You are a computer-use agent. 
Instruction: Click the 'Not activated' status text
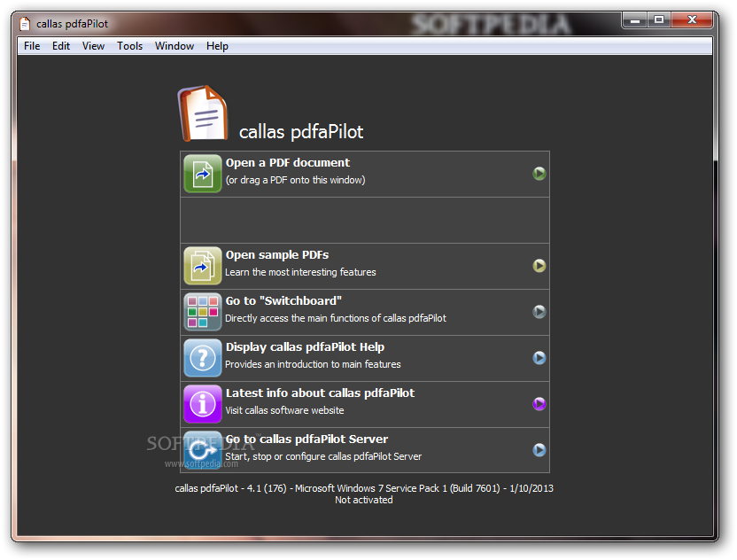coord(364,501)
